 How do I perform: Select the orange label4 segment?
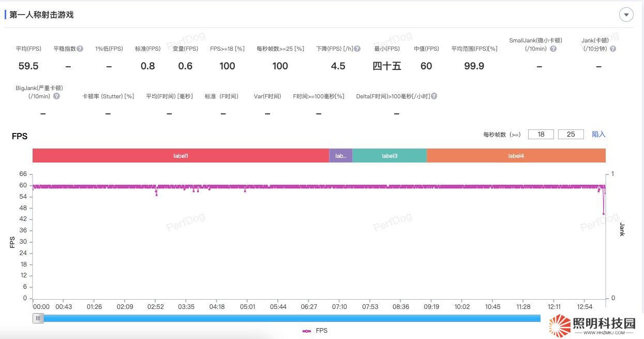[516, 156]
